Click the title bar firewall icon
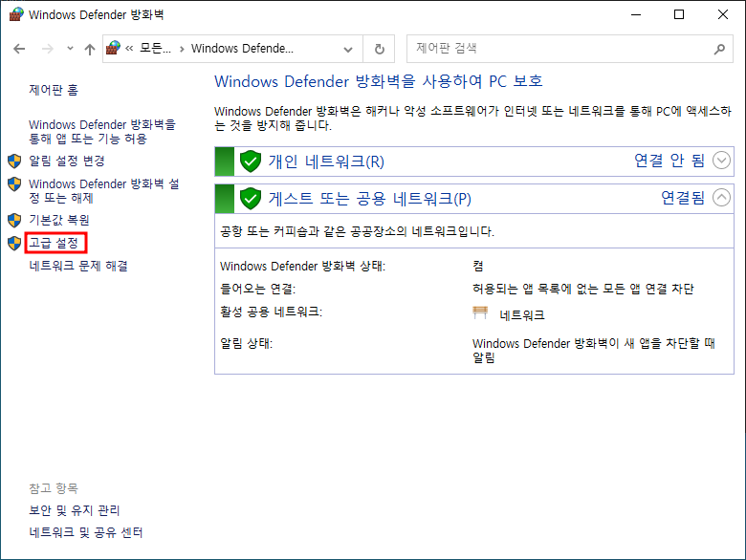 tap(16, 14)
